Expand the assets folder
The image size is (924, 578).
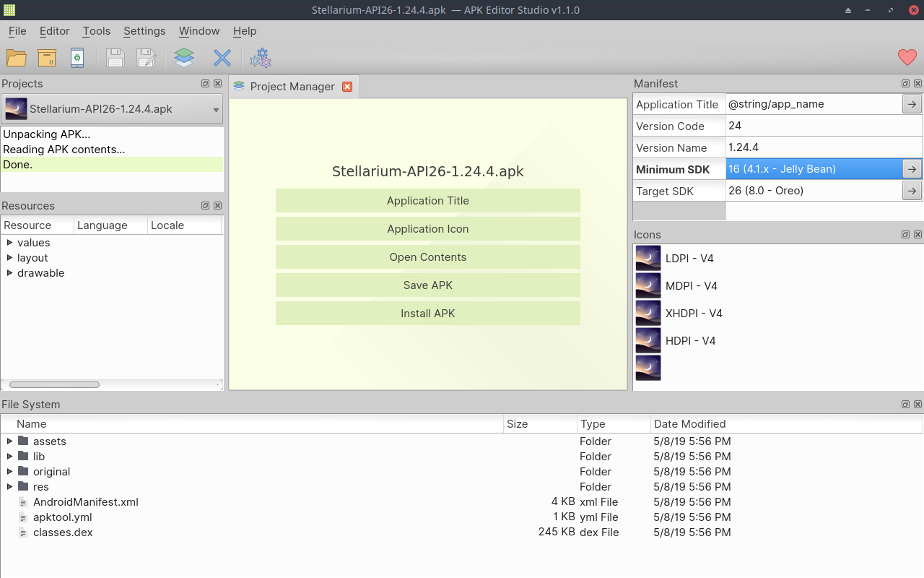pyautogui.click(x=9, y=441)
